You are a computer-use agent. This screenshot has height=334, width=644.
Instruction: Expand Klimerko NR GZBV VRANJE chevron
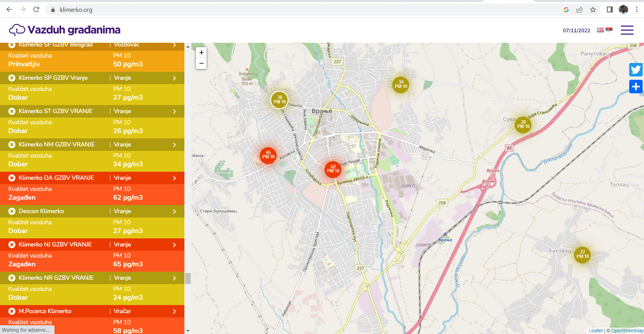[174, 278]
